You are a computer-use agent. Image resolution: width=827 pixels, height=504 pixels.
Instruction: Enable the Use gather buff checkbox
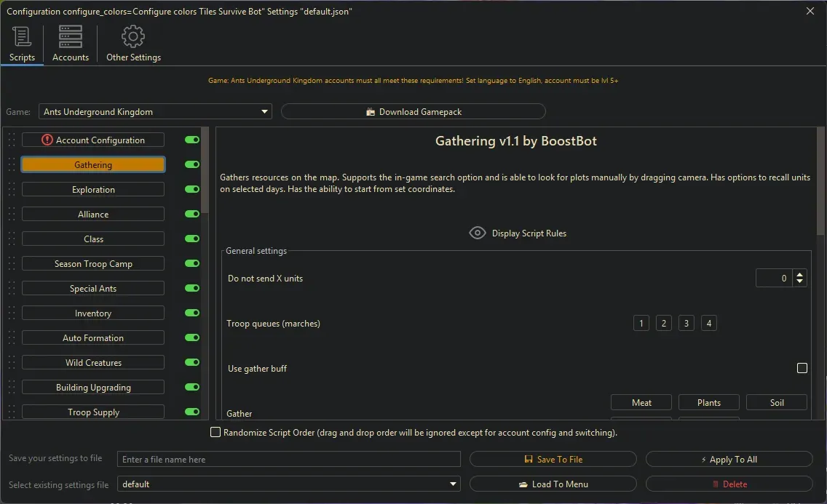[x=802, y=369]
